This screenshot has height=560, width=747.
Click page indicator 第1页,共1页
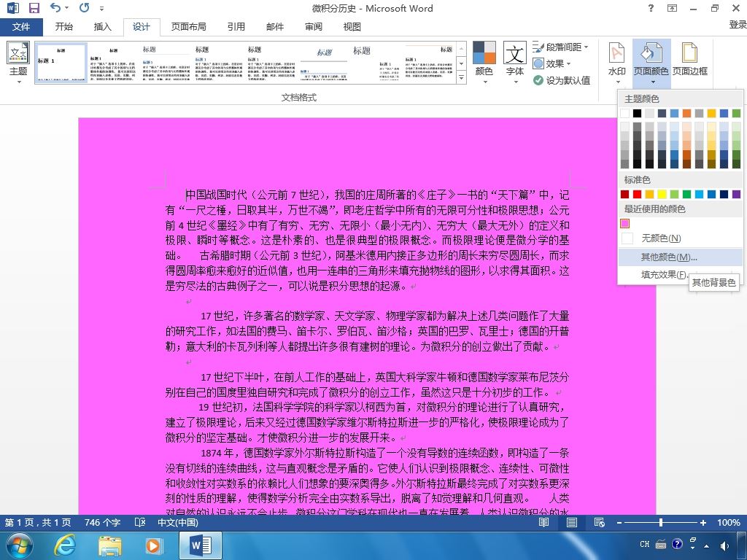[x=38, y=522]
